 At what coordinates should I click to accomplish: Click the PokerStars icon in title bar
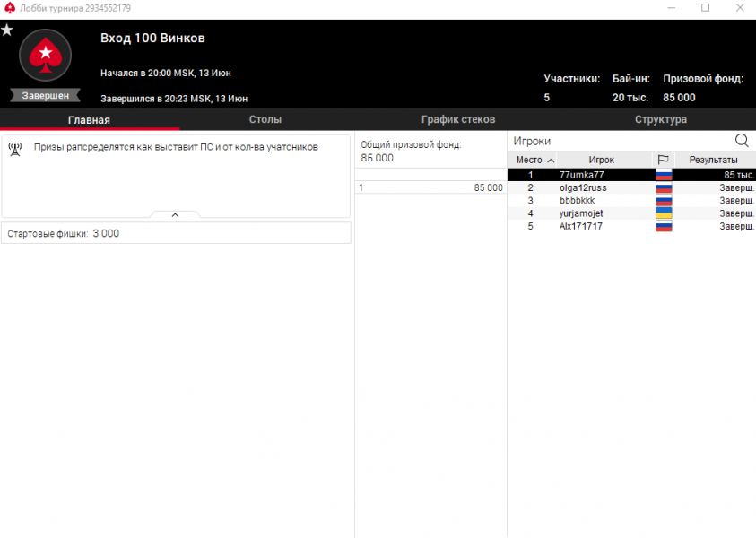[9, 8]
